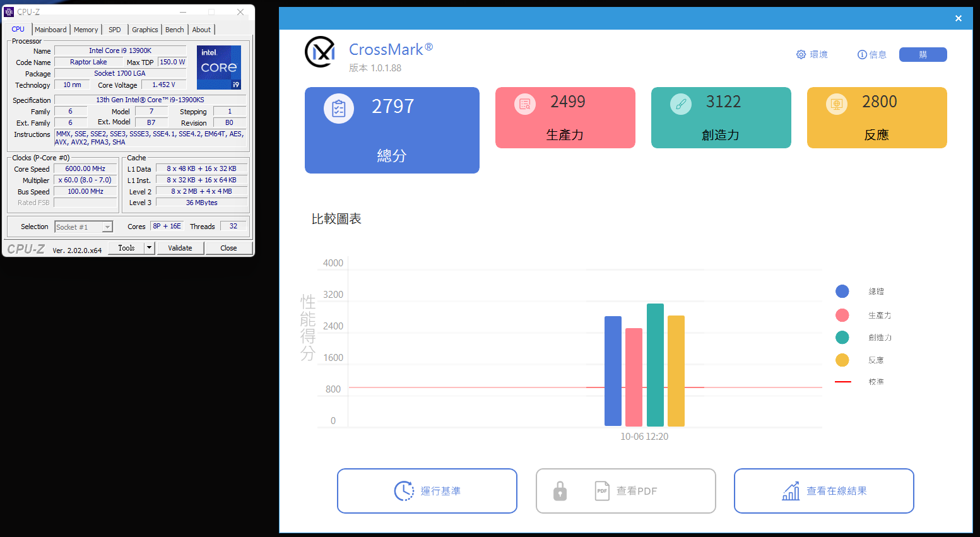Click the 總分 2797 overall score card
980x537 pixels.
[392, 130]
